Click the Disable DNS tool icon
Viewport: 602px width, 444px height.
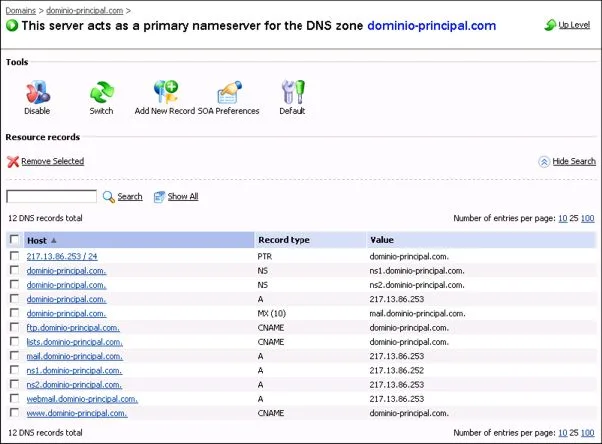pyautogui.click(x=38, y=92)
